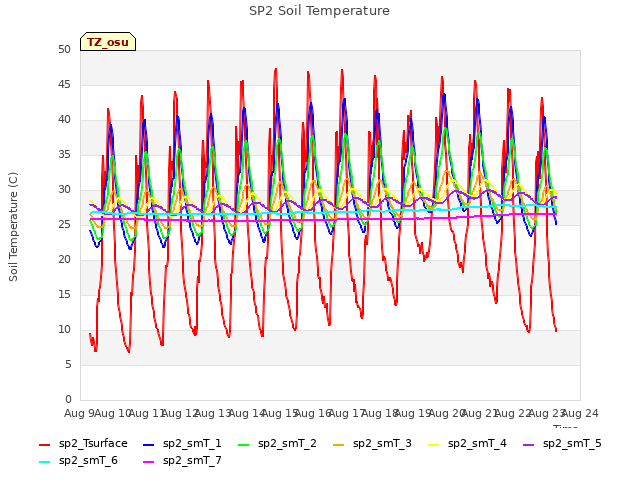Toggle the sp2_smT_1 legend entry
Image resolution: width=640 pixels, height=480 pixels.
[x=182, y=444]
